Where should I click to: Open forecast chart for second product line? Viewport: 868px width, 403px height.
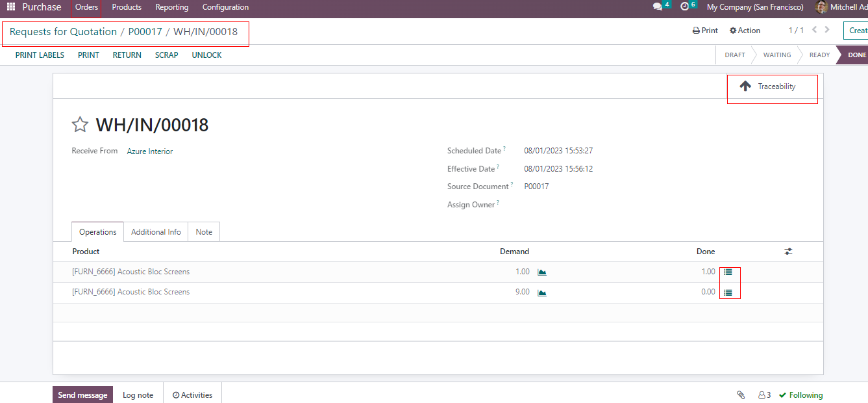tap(542, 292)
